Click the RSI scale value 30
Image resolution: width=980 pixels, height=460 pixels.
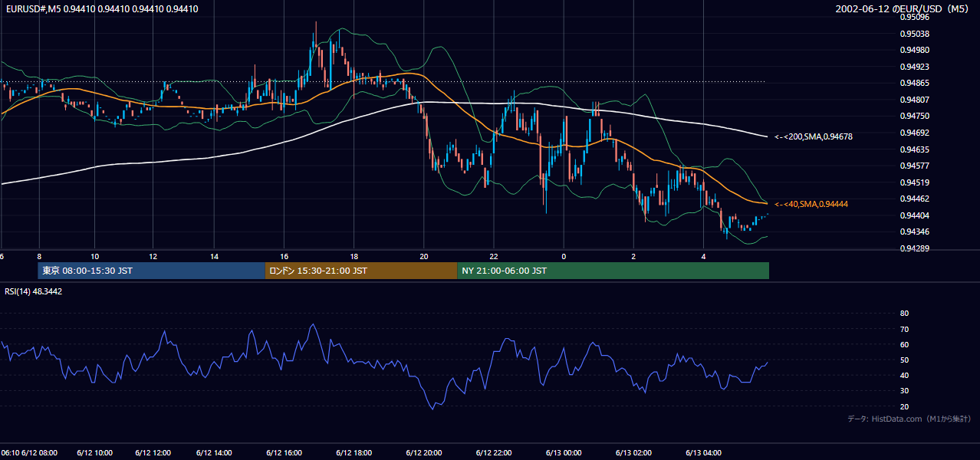pyautogui.click(x=904, y=390)
